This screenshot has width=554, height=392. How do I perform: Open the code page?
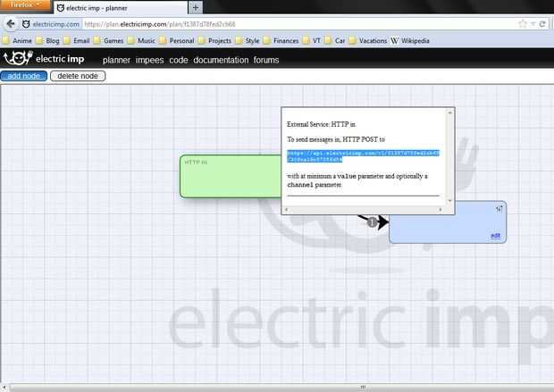[x=179, y=60]
